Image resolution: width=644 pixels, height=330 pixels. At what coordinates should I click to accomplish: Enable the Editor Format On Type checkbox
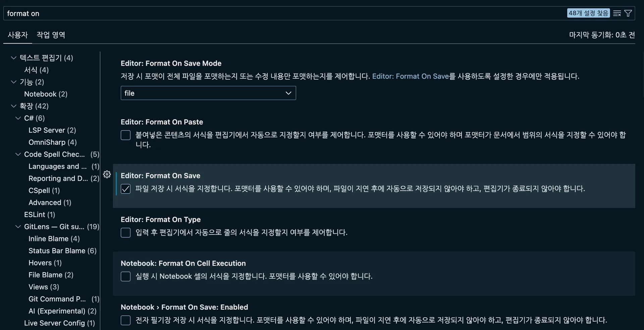(x=125, y=233)
